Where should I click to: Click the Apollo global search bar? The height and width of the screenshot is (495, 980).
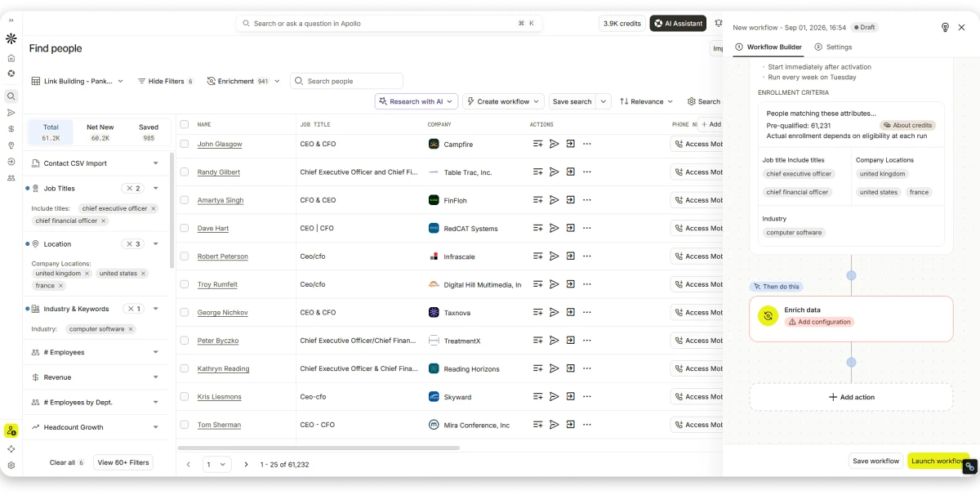[389, 24]
